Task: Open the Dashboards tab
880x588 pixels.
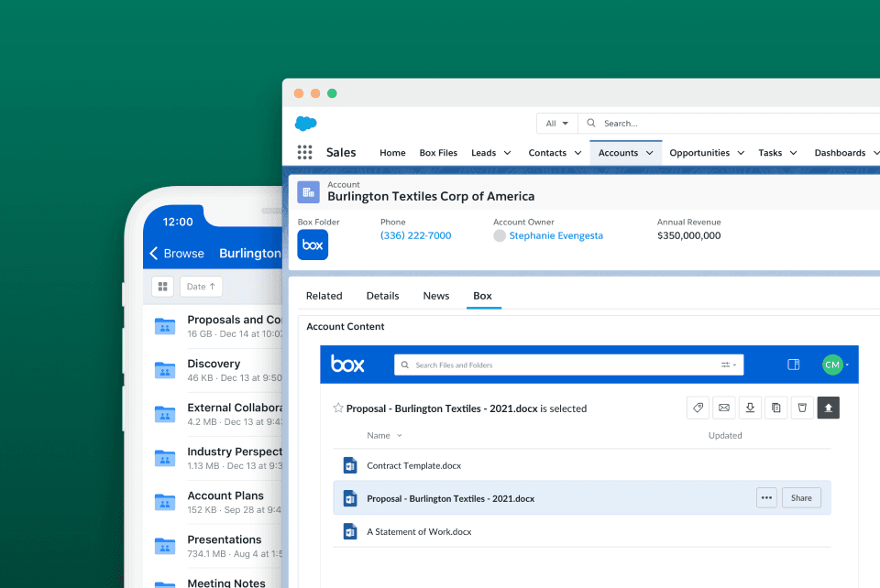Action: coord(841,153)
